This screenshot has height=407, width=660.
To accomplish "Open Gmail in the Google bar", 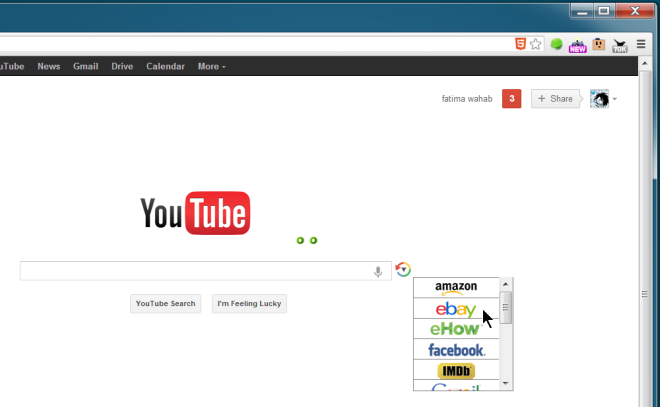I will (x=85, y=67).
